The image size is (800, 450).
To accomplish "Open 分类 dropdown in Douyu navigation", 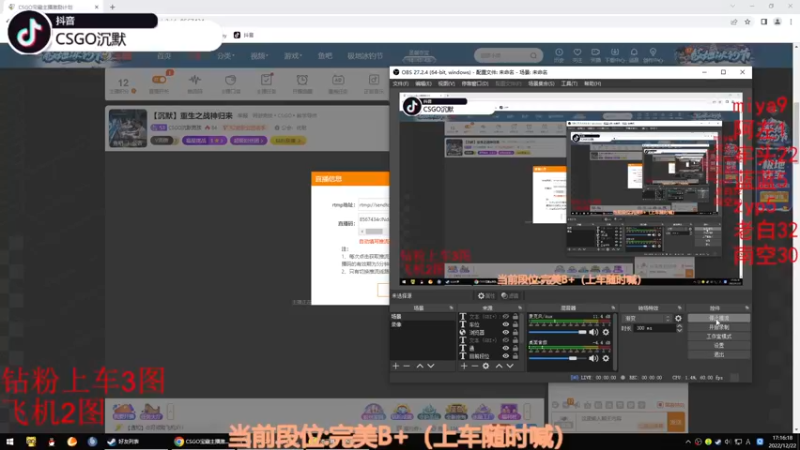I will click(226, 56).
